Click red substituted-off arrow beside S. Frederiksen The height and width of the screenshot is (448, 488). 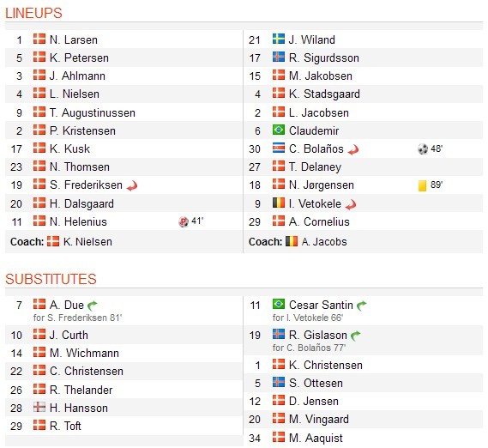[132, 185]
